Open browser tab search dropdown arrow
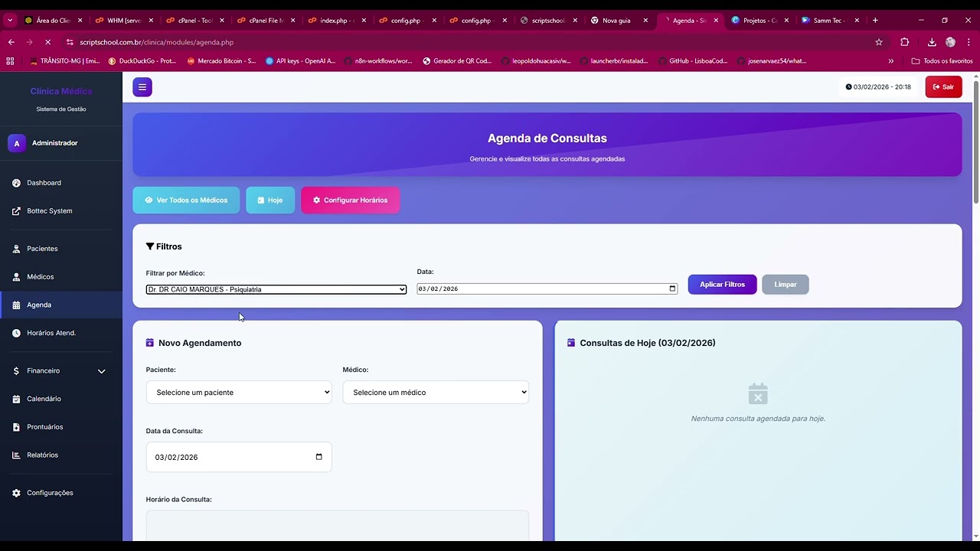The width and height of the screenshot is (980, 551). point(9,21)
